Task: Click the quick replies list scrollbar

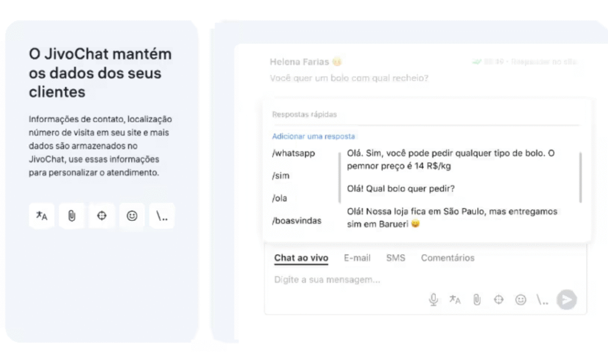Action: click(581, 177)
